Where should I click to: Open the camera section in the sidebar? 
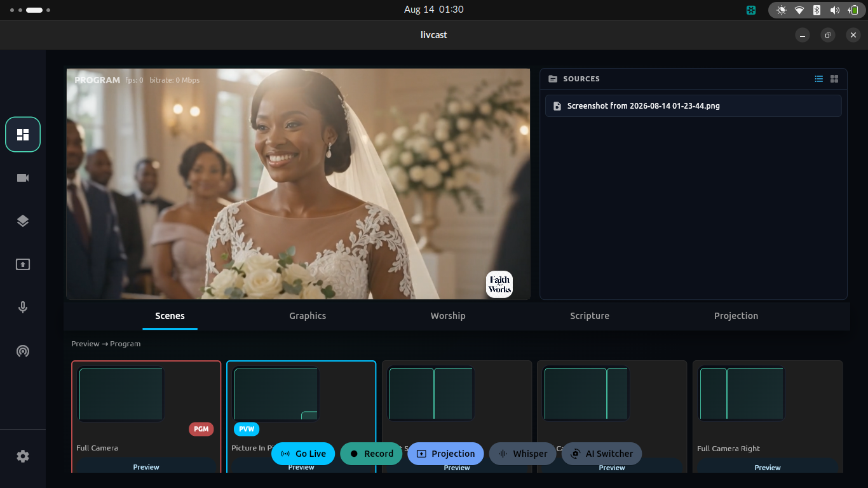click(23, 178)
